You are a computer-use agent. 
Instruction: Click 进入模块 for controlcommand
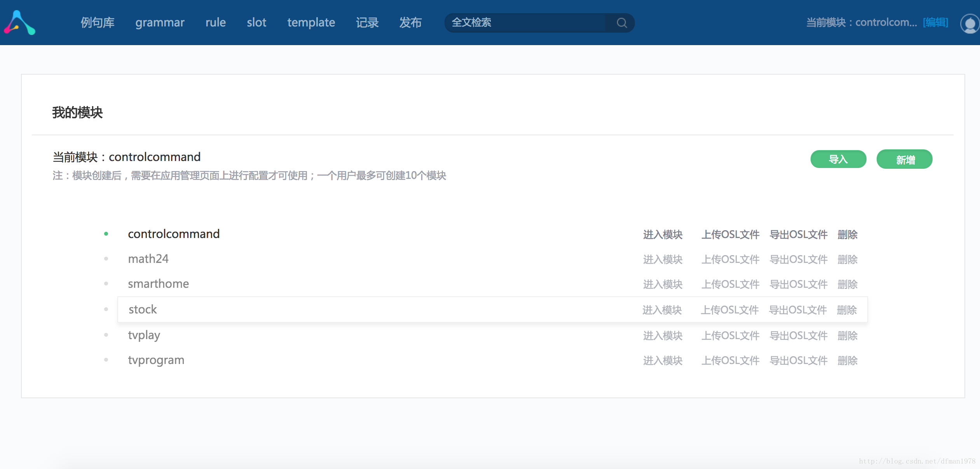click(x=663, y=234)
